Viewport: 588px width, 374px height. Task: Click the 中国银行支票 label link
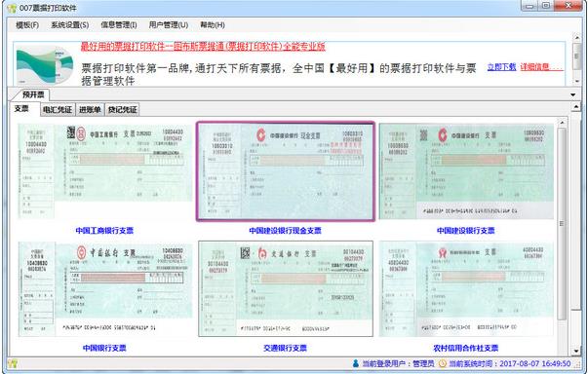pos(104,348)
